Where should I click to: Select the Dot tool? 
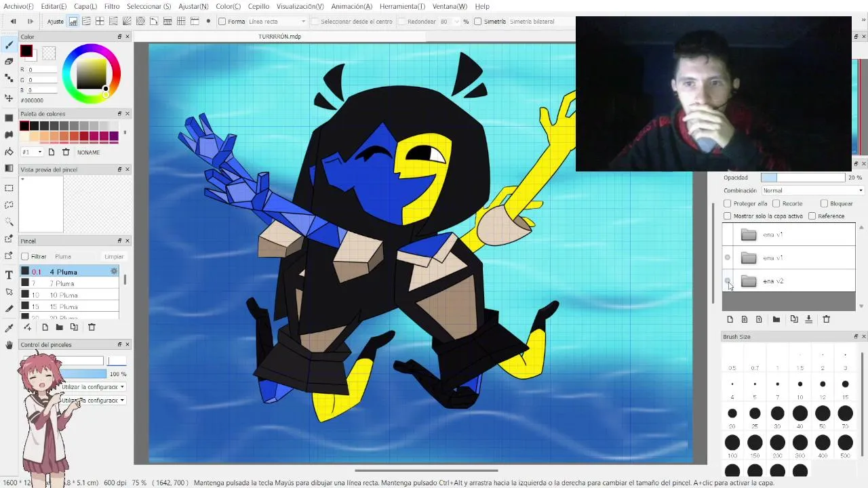pyautogui.click(x=9, y=79)
